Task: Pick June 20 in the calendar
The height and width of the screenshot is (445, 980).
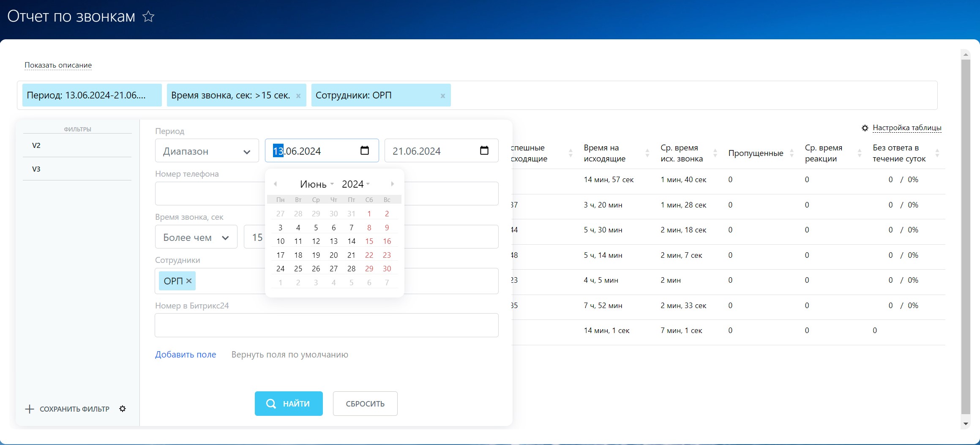Action: pos(333,255)
